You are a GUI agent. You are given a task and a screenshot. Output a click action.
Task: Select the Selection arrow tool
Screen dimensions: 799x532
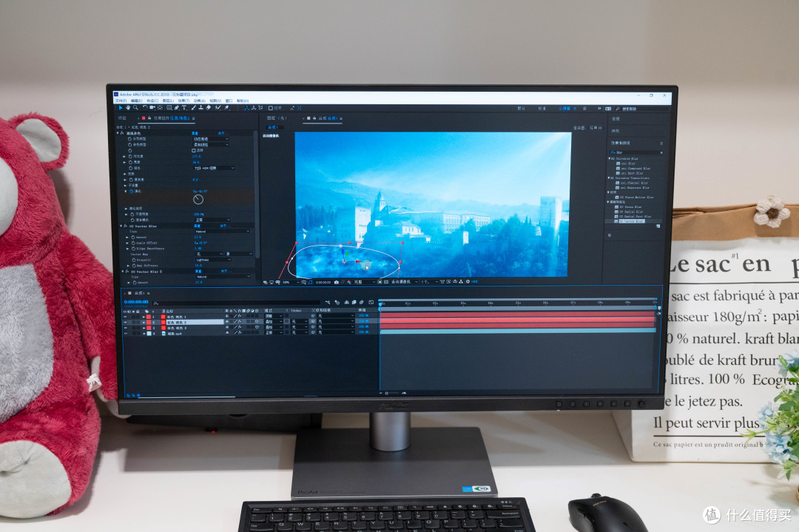pyautogui.click(x=121, y=107)
